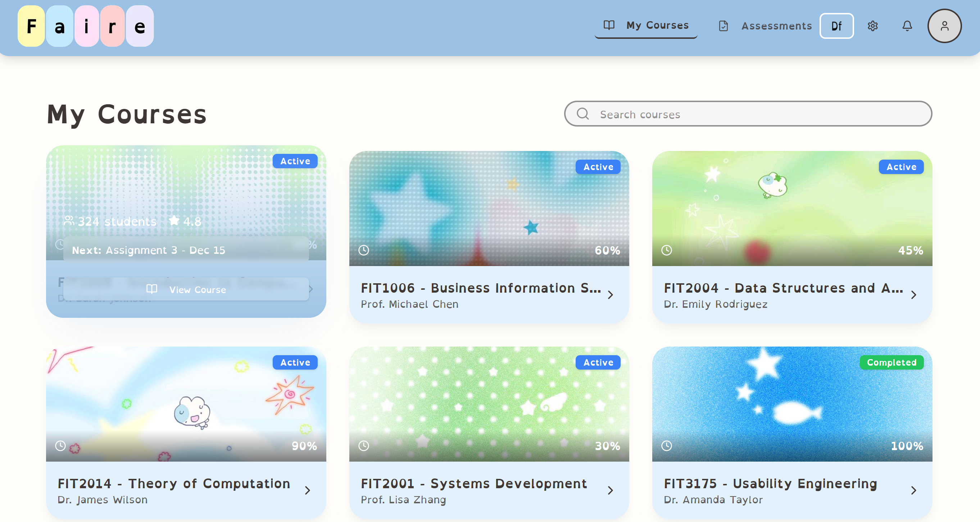Switch to My Courses tab
980x522 pixels.
click(x=646, y=26)
